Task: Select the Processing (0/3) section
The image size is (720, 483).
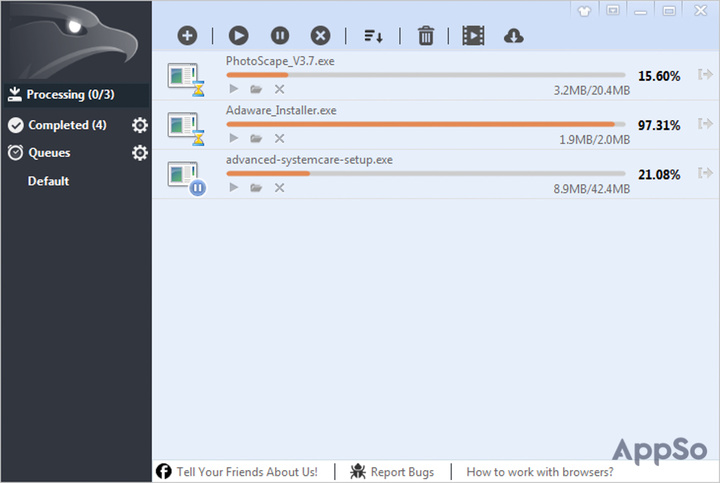Action: [x=76, y=95]
